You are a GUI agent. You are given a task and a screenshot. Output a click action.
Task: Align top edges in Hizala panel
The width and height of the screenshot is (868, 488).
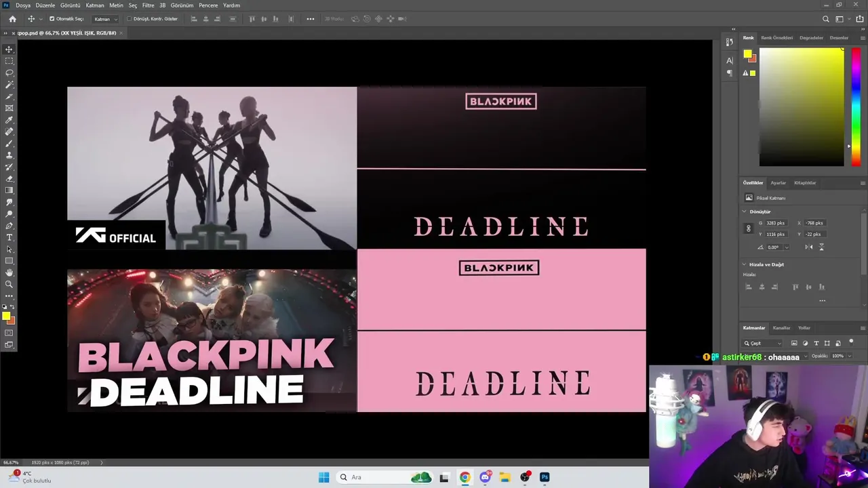point(795,287)
